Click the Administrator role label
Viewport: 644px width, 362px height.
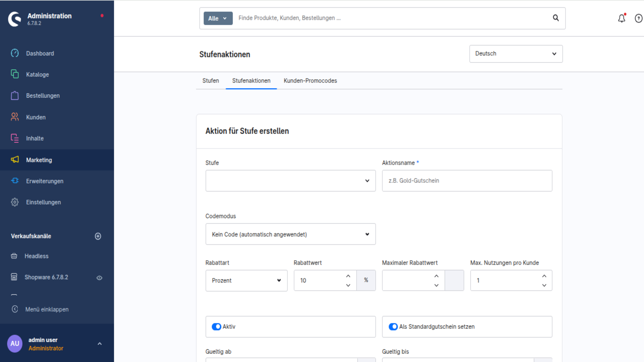46,348
